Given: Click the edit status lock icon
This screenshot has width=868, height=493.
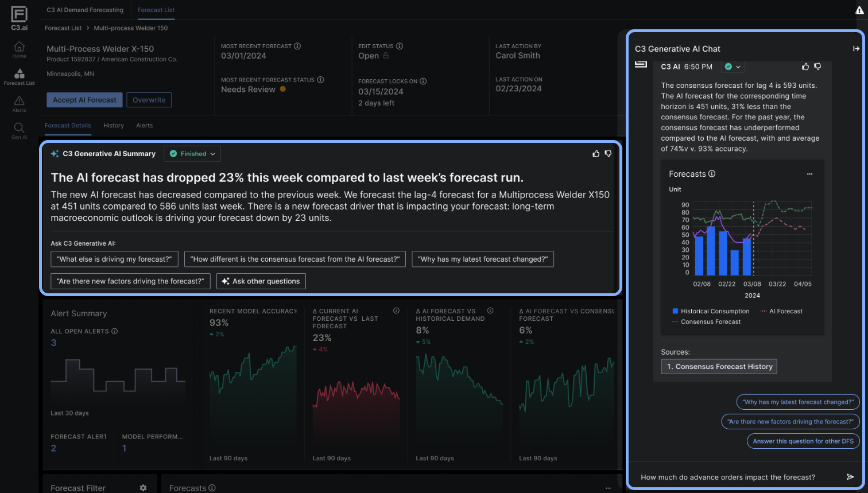Looking at the screenshot, I should click(386, 56).
